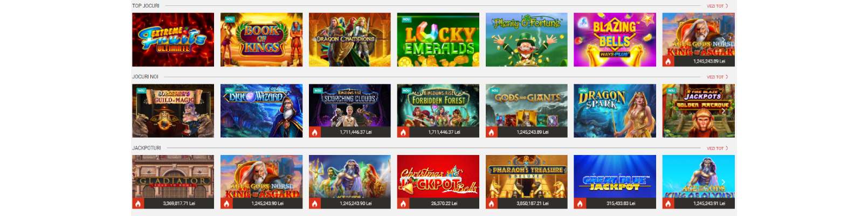Open Fire Blaze Jackpots Golden Macaque
Viewport: 868px width, 216px height.
(x=699, y=111)
